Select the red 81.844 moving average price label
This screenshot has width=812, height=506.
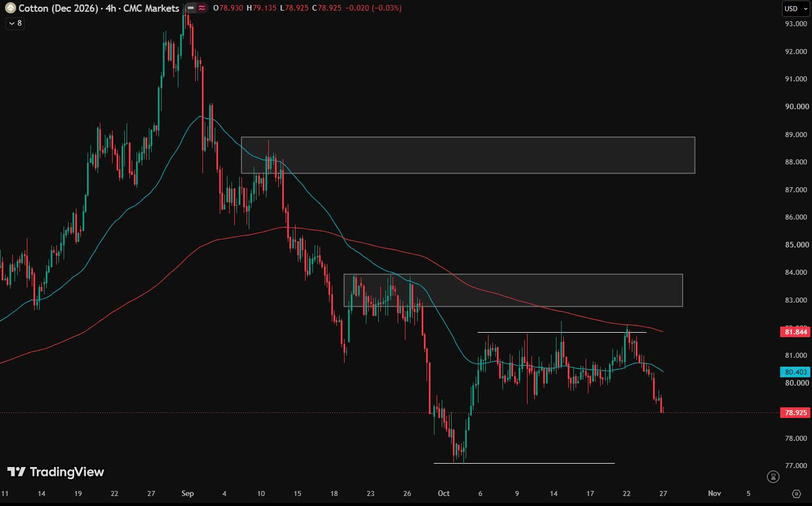(x=795, y=332)
